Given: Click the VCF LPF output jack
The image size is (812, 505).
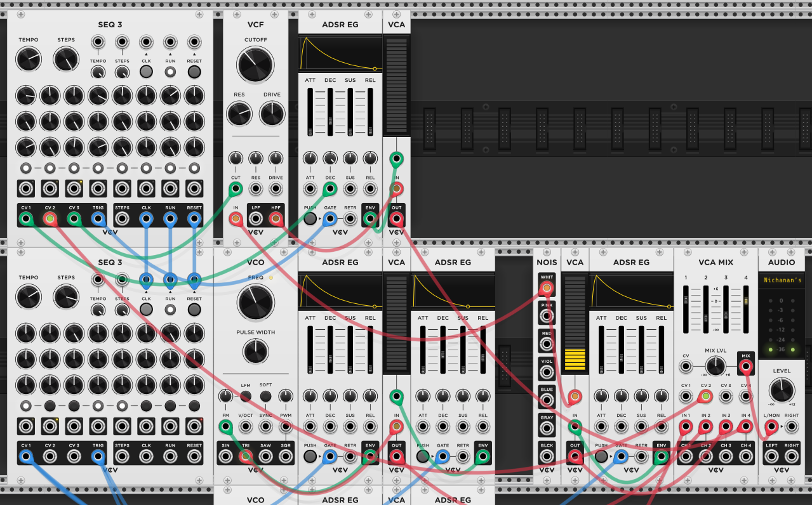Looking at the screenshot, I should pyautogui.click(x=256, y=219).
